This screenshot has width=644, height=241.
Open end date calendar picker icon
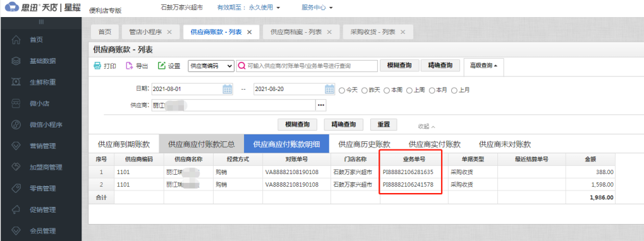click(330, 89)
